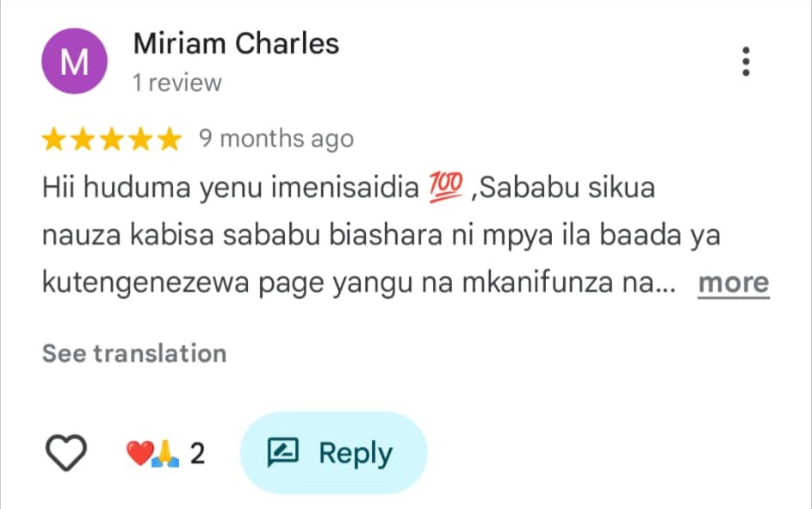Click the See translation link
Screen dimensions: 812x509
click(134, 353)
